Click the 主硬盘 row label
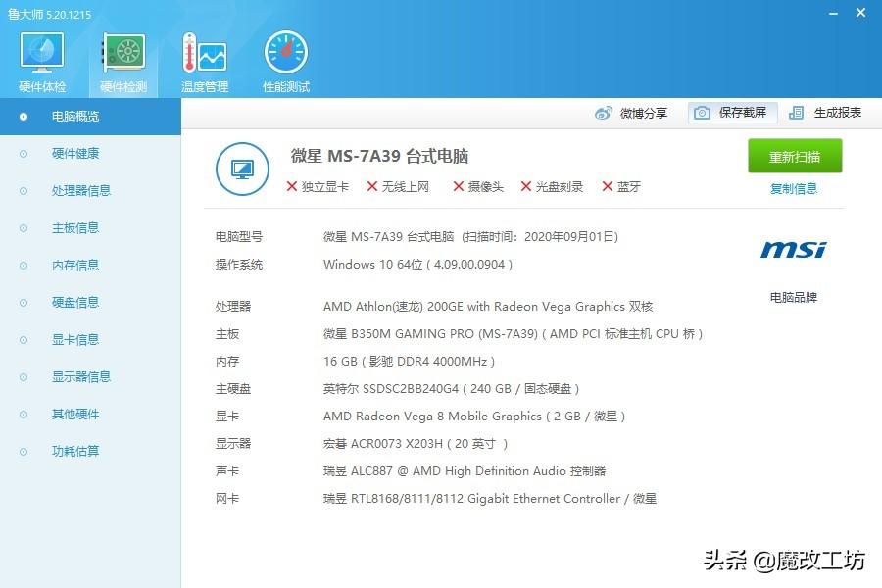This screenshot has width=882, height=588. 233,389
